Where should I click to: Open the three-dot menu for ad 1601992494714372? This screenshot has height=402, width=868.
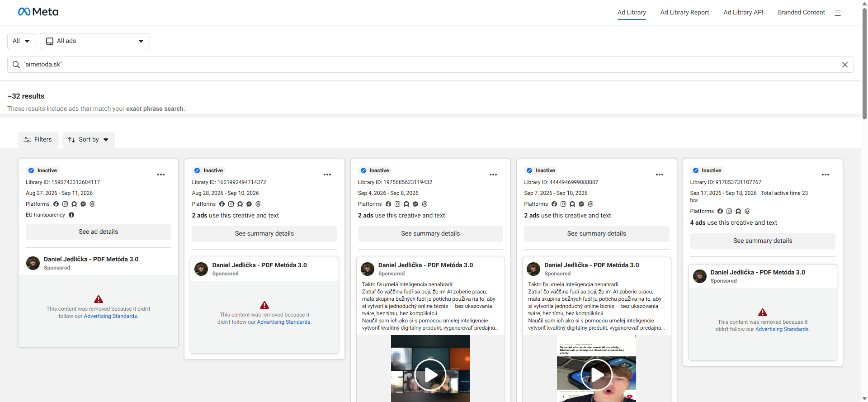click(327, 175)
